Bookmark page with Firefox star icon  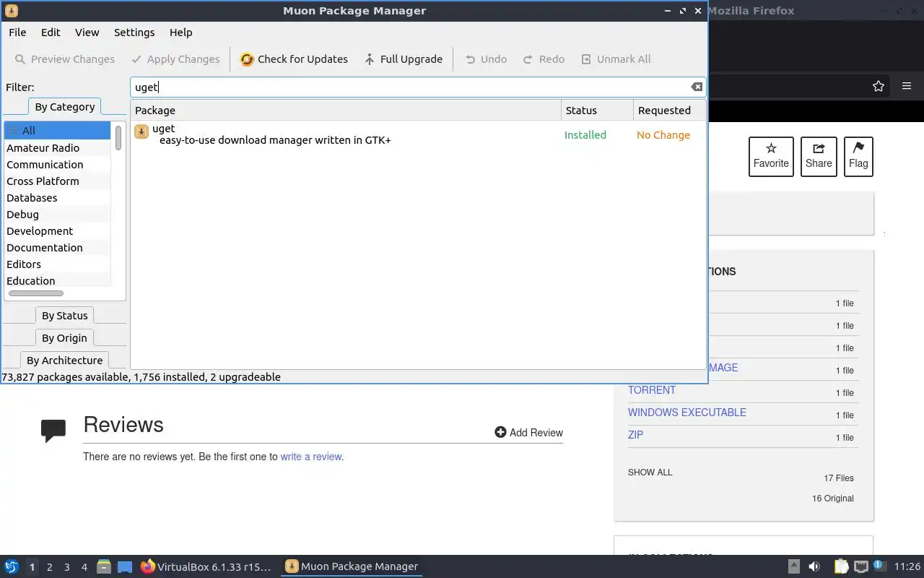click(879, 86)
